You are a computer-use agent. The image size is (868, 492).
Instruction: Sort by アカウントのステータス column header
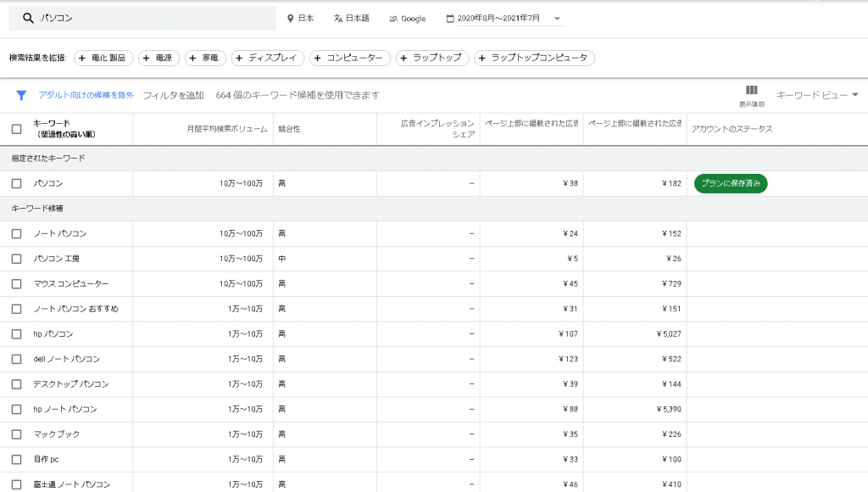click(732, 129)
